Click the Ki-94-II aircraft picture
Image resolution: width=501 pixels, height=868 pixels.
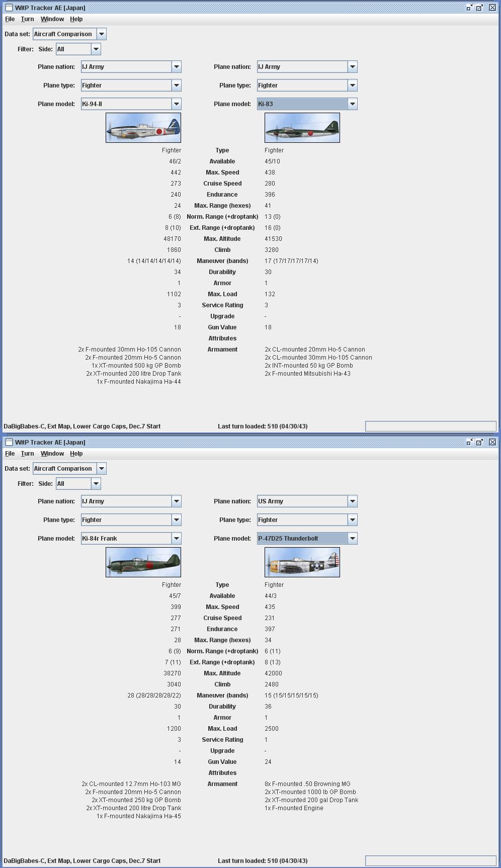tap(143, 128)
